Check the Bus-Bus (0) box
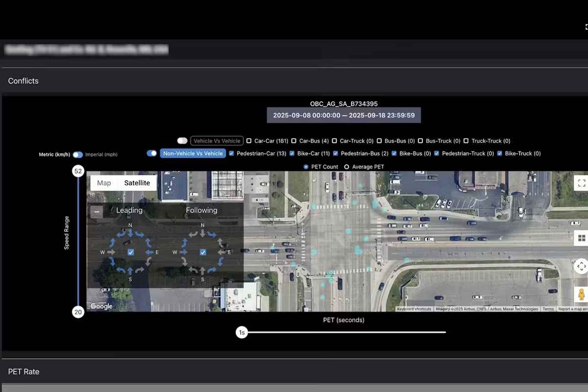Screen dimensions: 588x392 pyautogui.click(x=379, y=141)
